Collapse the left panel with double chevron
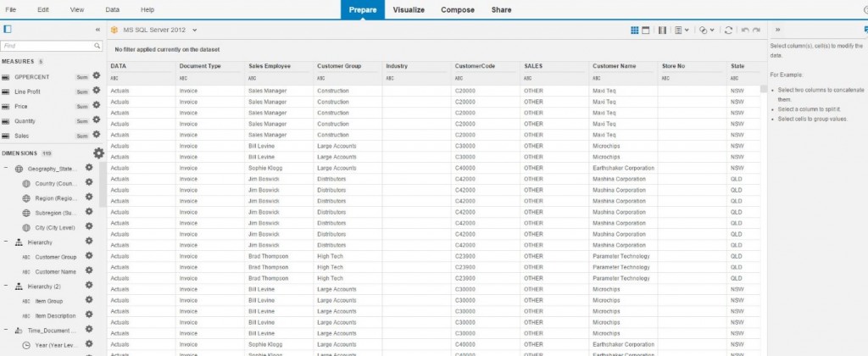 tap(97, 30)
